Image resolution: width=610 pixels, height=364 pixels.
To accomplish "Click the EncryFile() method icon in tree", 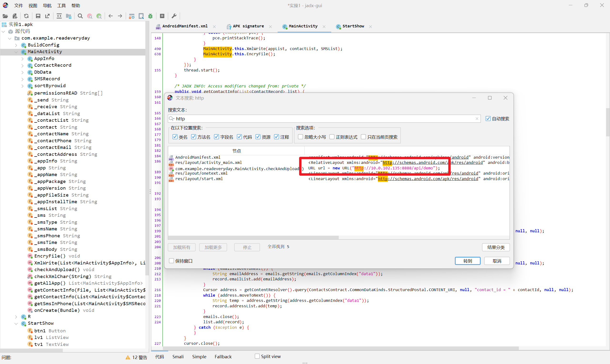I will click(x=30, y=256).
